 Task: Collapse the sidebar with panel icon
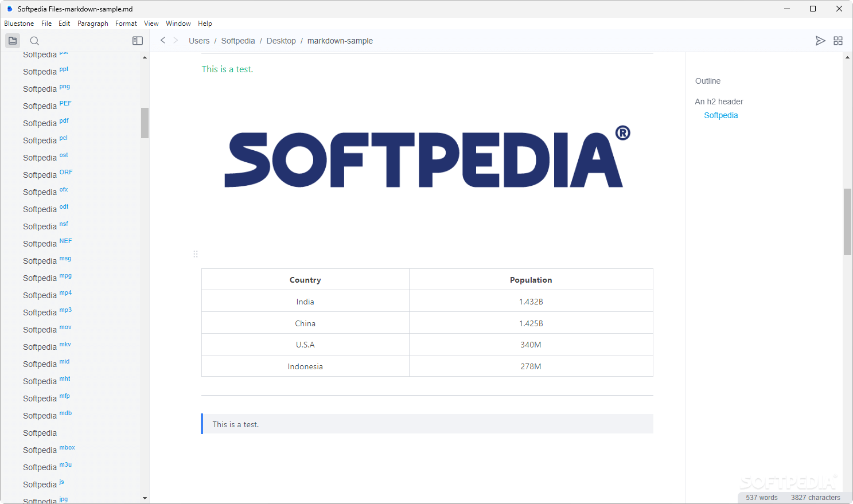point(138,41)
